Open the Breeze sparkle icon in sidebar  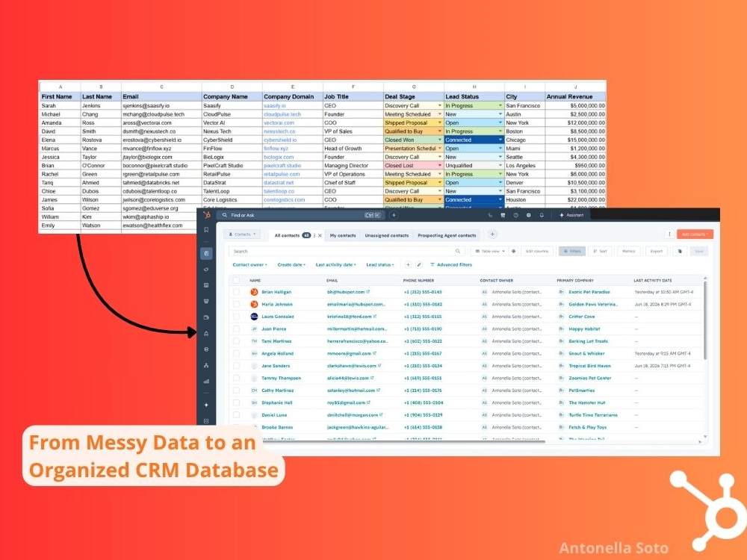click(x=206, y=405)
